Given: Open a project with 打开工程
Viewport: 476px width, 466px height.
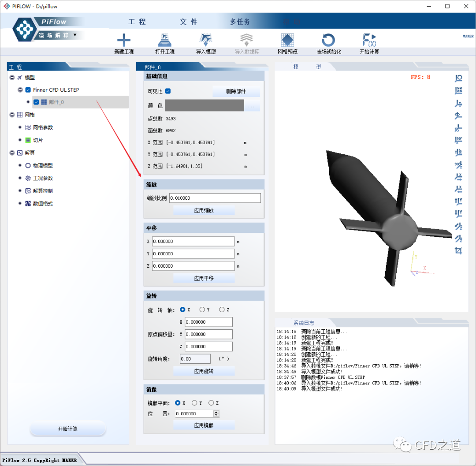Looking at the screenshot, I should [165, 41].
